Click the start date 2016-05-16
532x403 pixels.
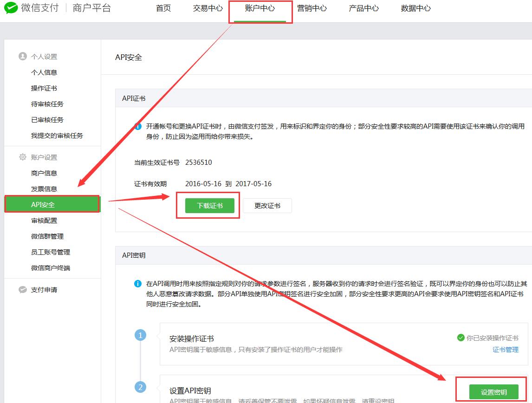pyautogui.click(x=203, y=183)
